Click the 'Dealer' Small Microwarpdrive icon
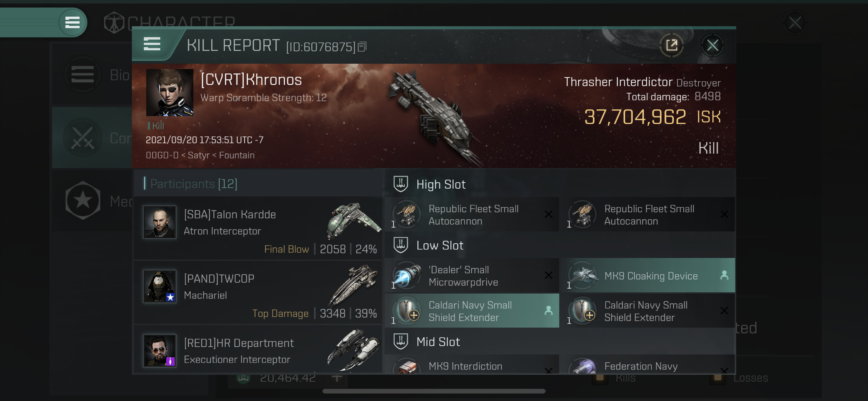 tap(407, 276)
